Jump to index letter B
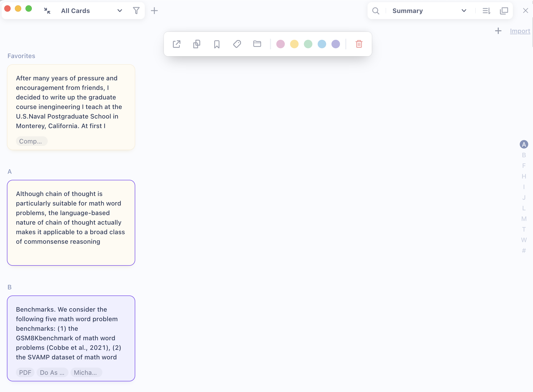The width and height of the screenshot is (533, 392). tap(524, 155)
